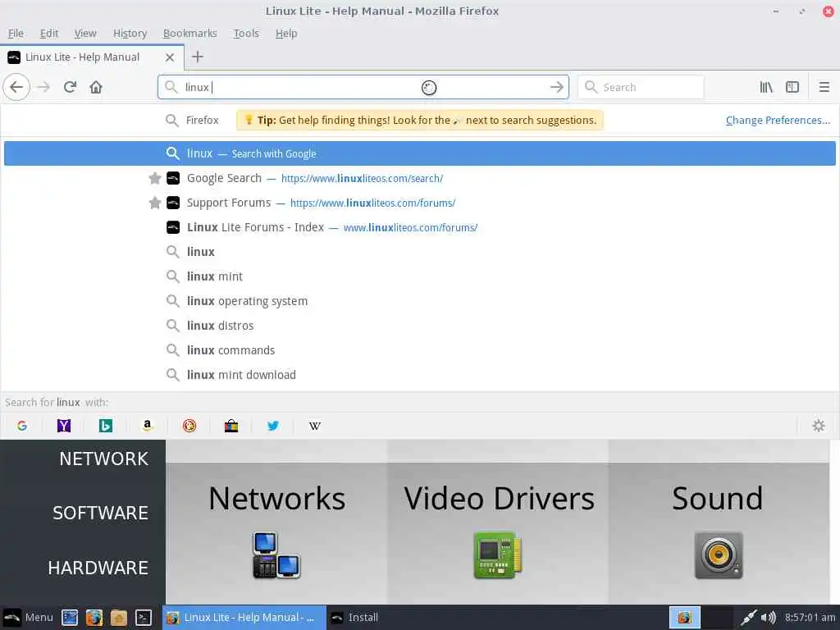Open the file manager taskbar launcher
840x630 pixels.
point(118,618)
